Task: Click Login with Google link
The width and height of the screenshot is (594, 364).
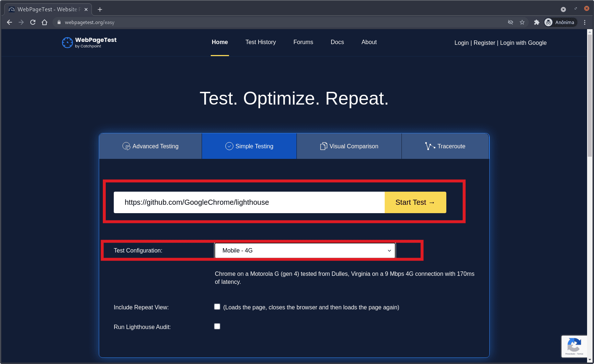Action: point(523,43)
